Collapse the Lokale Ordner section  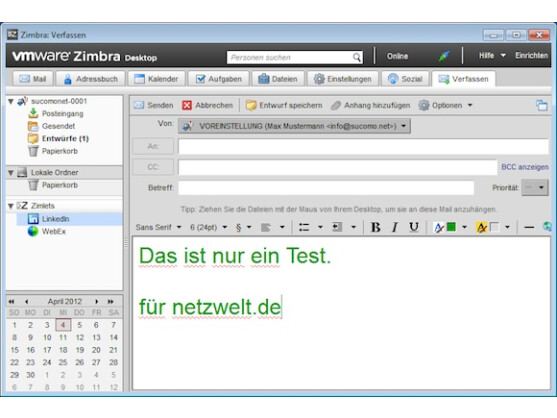(x=11, y=173)
